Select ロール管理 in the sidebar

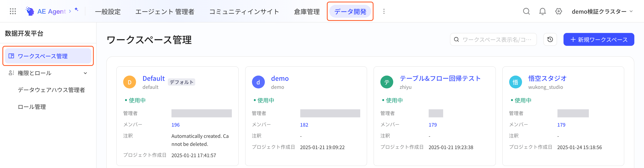click(x=32, y=107)
